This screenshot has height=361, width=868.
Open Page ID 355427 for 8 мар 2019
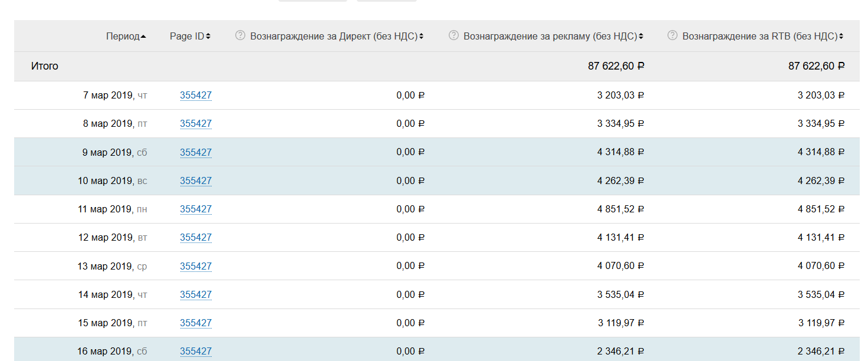pos(196,123)
